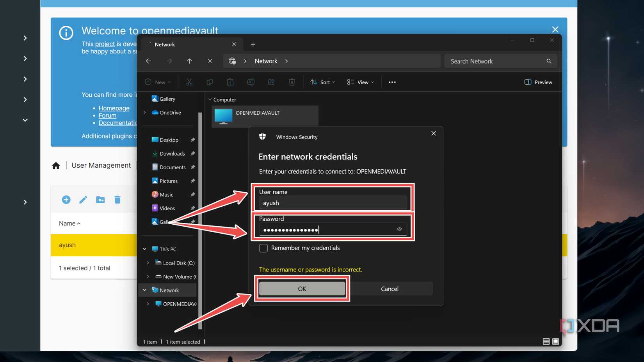
Task: Open the View dropdown
Action: tap(360, 82)
